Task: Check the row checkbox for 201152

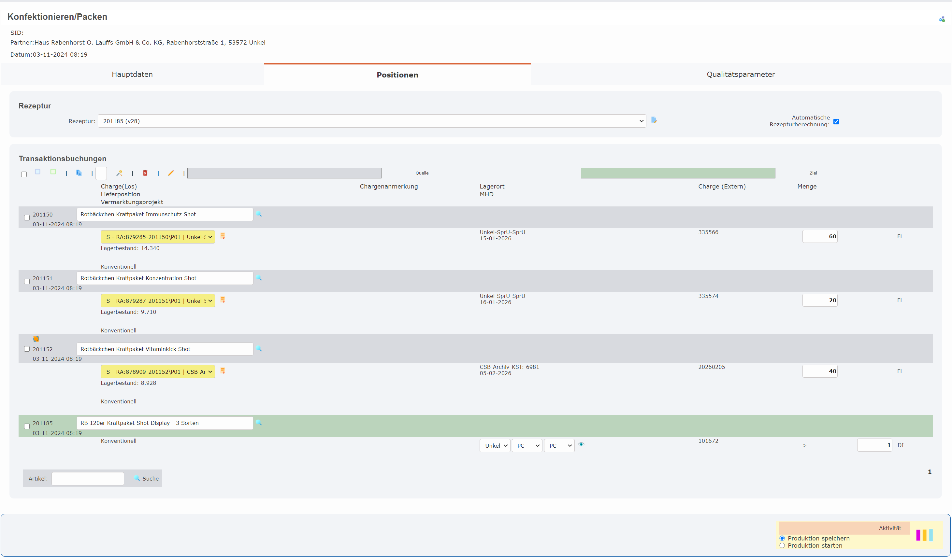Action: click(x=27, y=349)
